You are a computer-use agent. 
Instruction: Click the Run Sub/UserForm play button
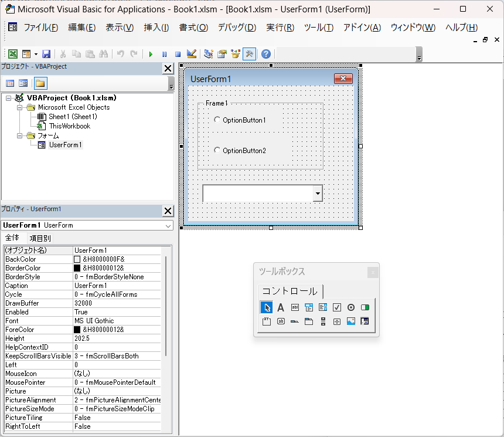[x=151, y=54]
